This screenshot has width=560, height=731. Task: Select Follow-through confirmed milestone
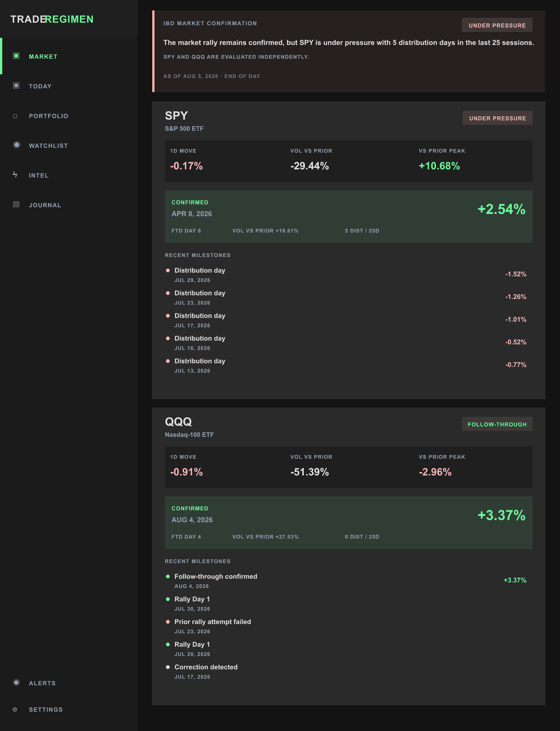(x=346, y=581)
